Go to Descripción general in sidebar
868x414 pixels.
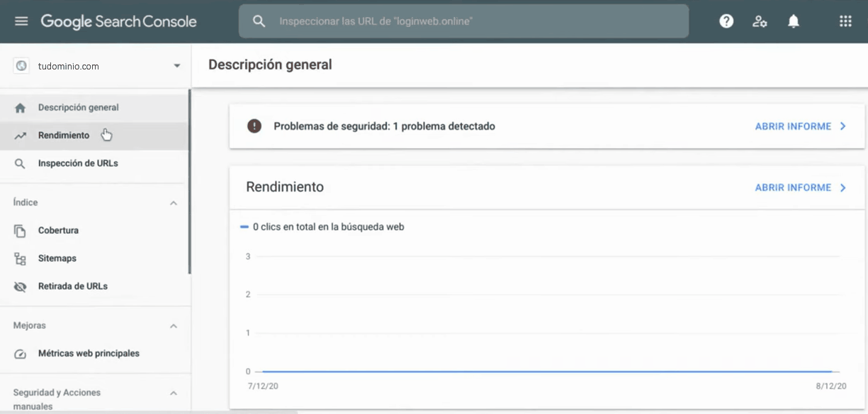click(x=94, y=108)
